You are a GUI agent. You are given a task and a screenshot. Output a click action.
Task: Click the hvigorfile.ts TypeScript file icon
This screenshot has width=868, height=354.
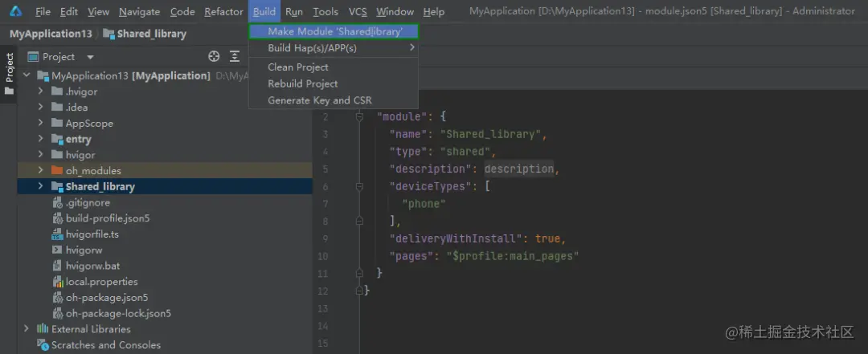coord(57,234)
